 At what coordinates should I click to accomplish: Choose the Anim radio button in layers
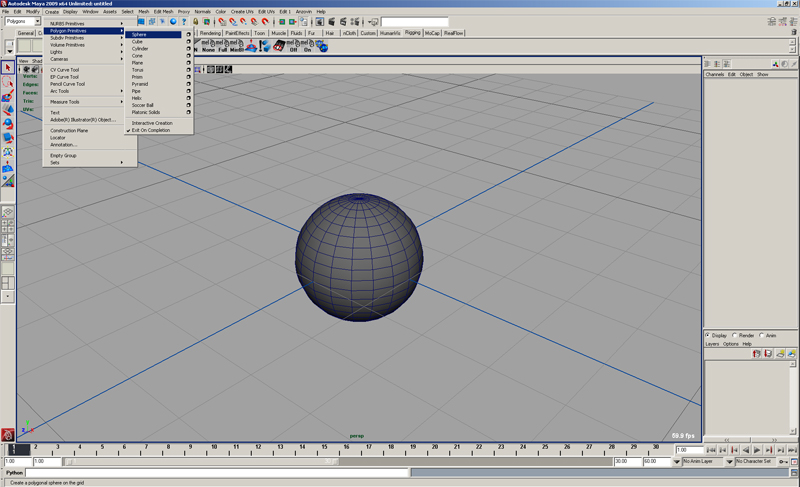pos(762,336)
